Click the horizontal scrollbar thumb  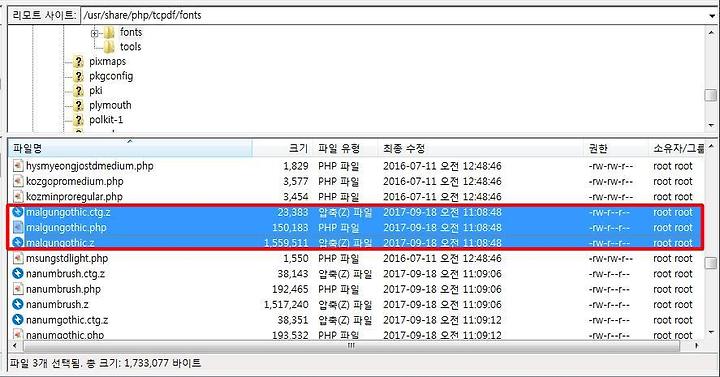pyautogui.click(x=351, y=345)
